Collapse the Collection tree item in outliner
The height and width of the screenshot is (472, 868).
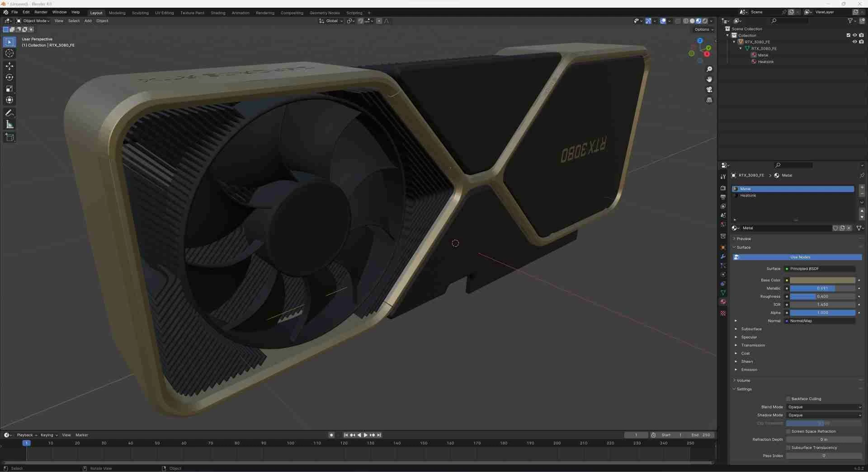pos(727,35)
